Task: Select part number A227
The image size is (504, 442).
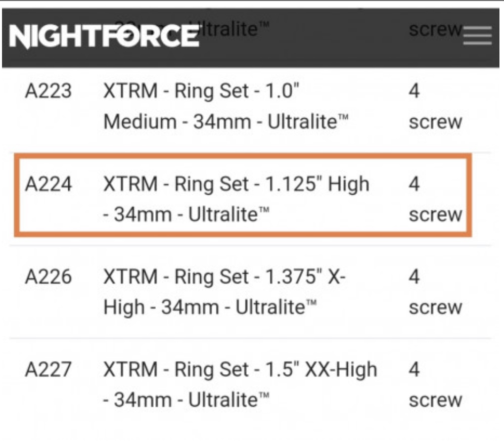Action: 48,371
